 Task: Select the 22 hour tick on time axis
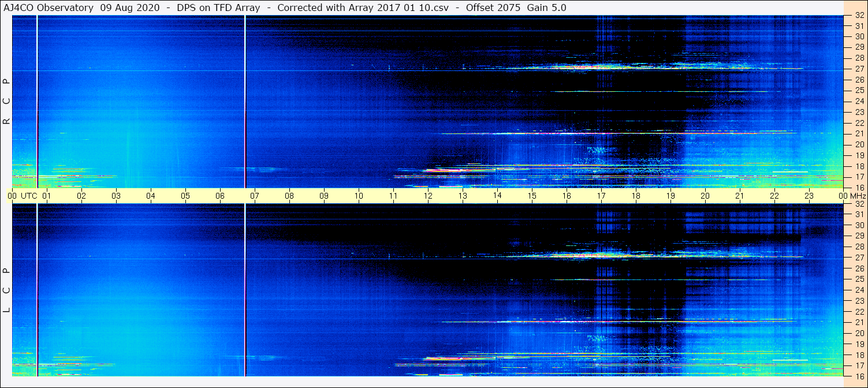(x=774, y=196)
